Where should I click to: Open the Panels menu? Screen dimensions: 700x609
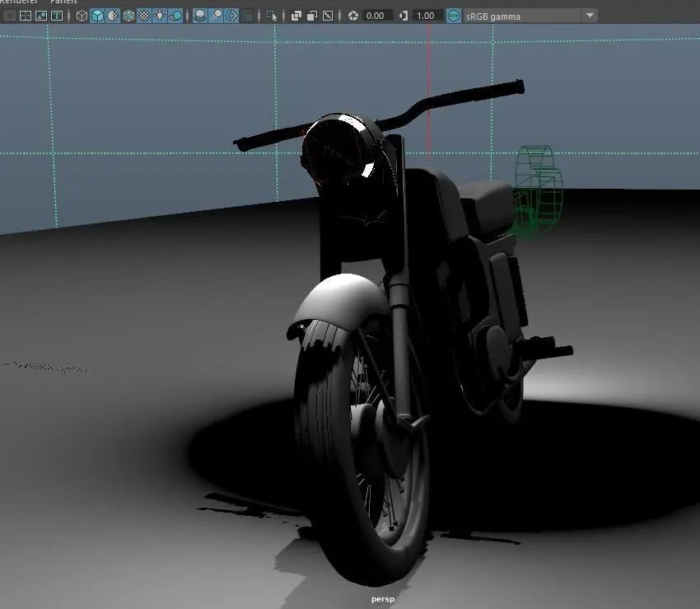point(63,2)
